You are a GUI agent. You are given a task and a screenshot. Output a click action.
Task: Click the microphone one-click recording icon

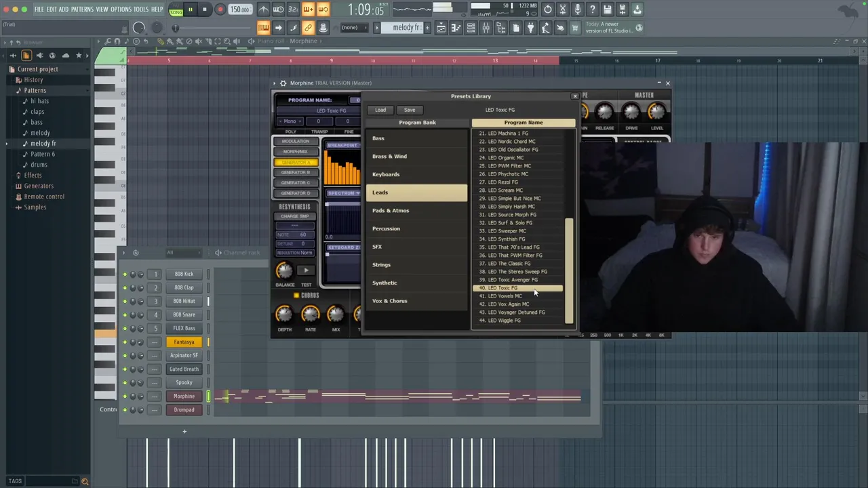[x=578, y=9]
